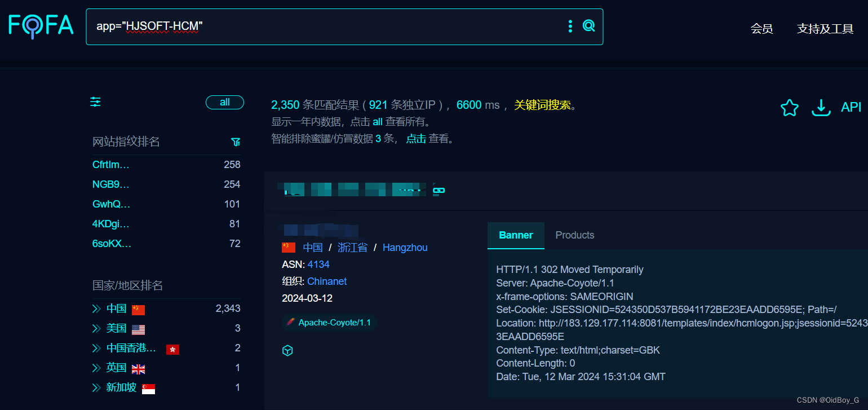Click the Server: Apache-Coyote/1.1 banner line
This screenshot has width=868, height=410.
[x=555, y=283]
